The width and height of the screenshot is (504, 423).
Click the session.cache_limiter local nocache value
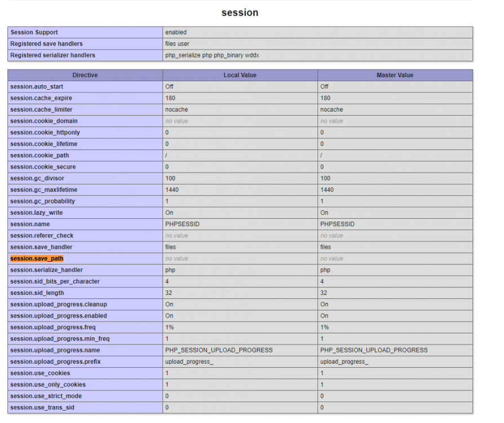coord(176,109)
